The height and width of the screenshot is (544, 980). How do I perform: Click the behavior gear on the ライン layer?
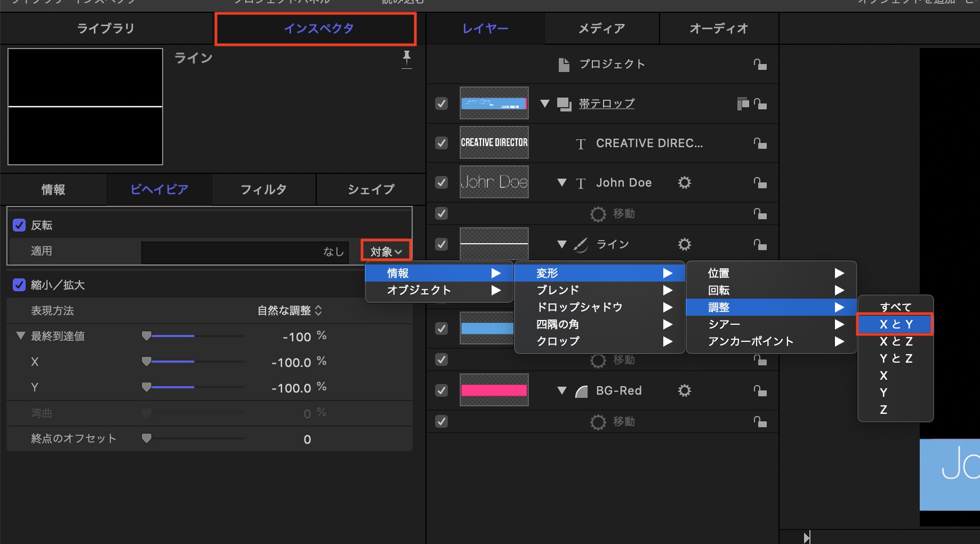click(685, 244)
